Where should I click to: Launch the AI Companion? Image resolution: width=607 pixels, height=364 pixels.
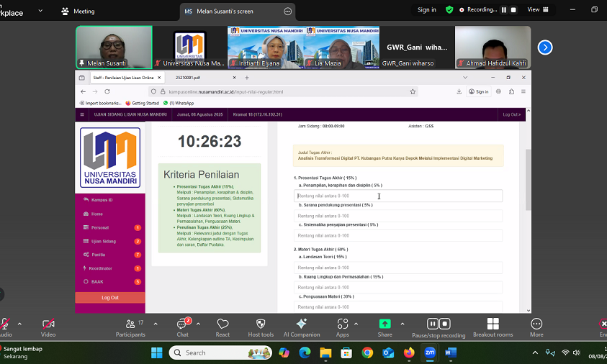[x=302, y=327]
